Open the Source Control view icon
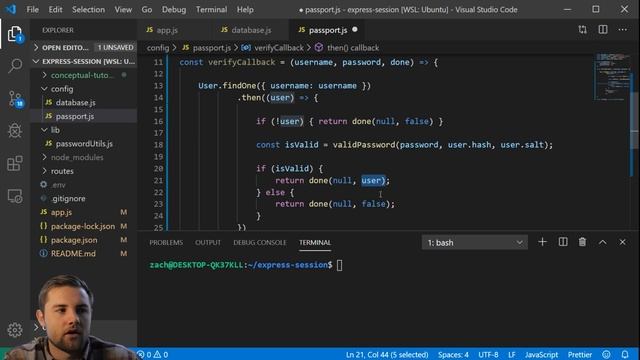Screen dimensions: 640x360 tap(16, 99)
